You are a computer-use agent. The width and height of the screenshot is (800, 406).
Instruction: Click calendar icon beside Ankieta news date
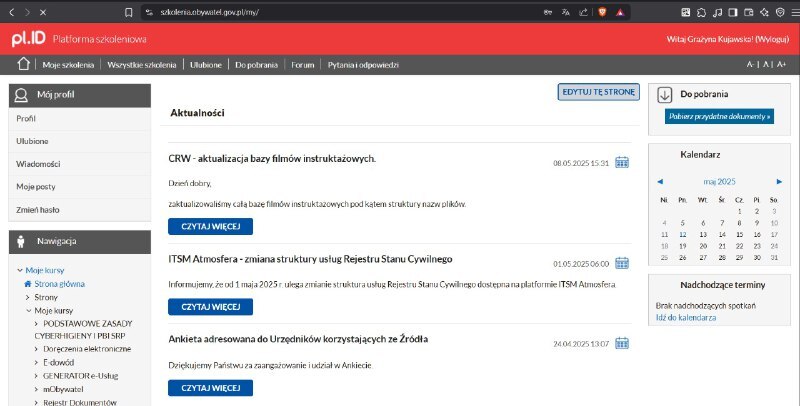point(621,343)
